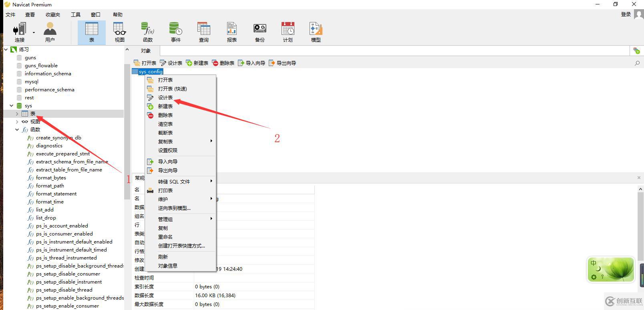Choose 打开表 in the context menu
The width and height of the screenshot is (644, 310).
(180, 80)
